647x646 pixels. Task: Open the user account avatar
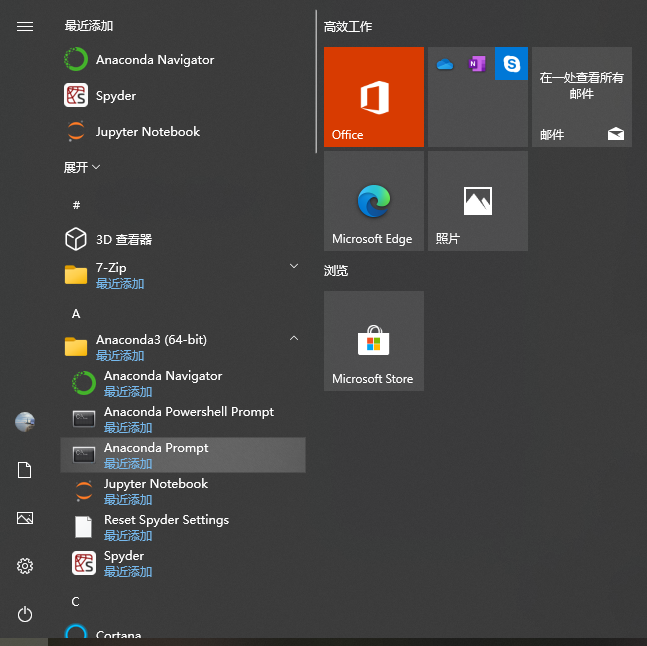tap(25, 422)
